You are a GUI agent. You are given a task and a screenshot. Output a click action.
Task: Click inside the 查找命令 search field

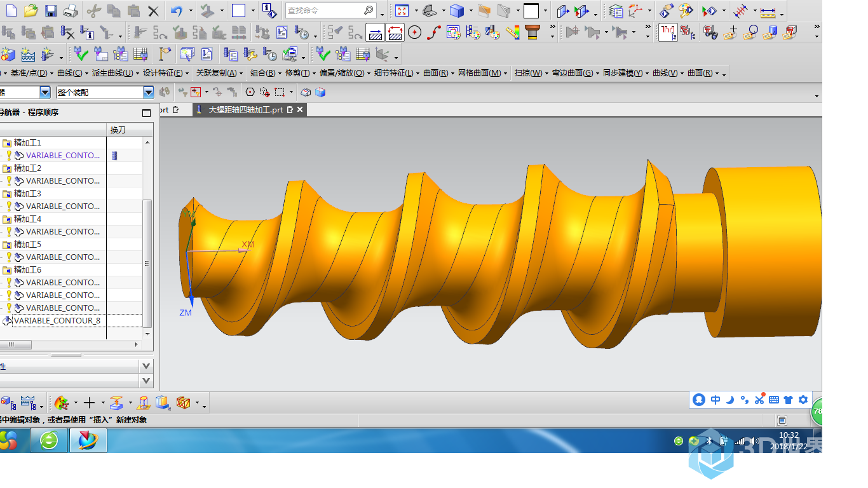[326, 11]
